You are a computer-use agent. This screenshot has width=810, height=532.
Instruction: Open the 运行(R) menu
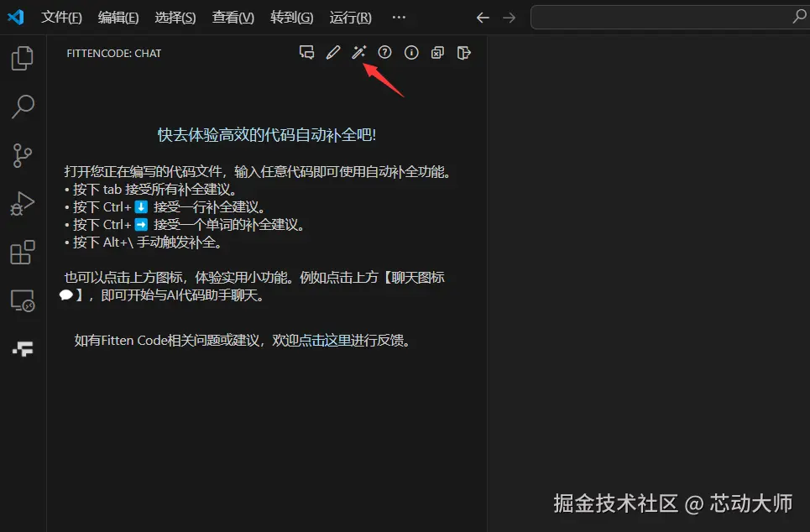point(350,18)
